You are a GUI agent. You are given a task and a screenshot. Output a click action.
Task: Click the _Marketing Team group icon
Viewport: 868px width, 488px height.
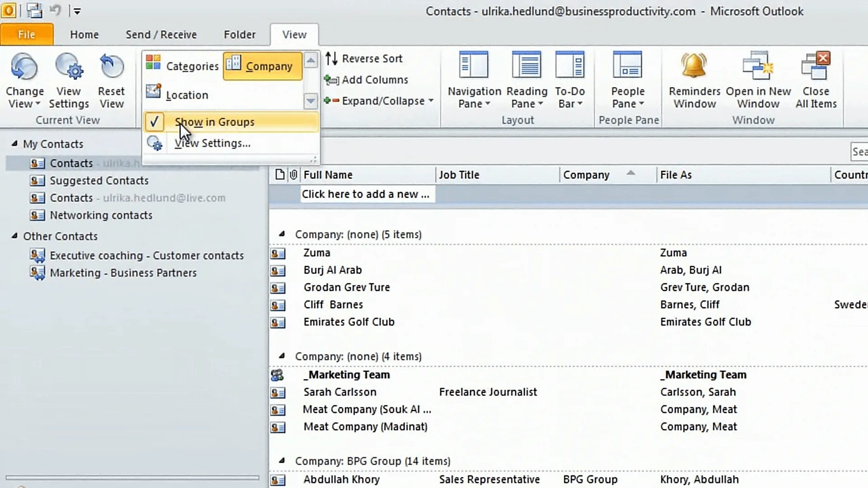click(277, 375)
